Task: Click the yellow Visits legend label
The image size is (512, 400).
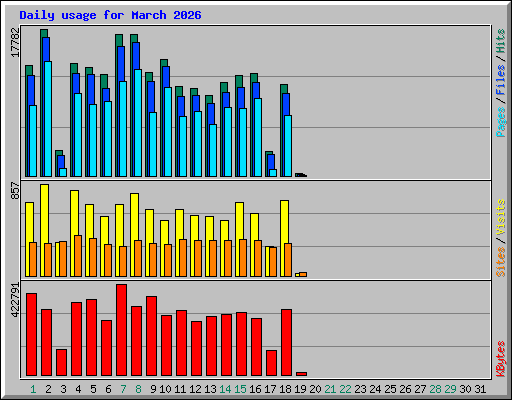Action: [501, 217]
